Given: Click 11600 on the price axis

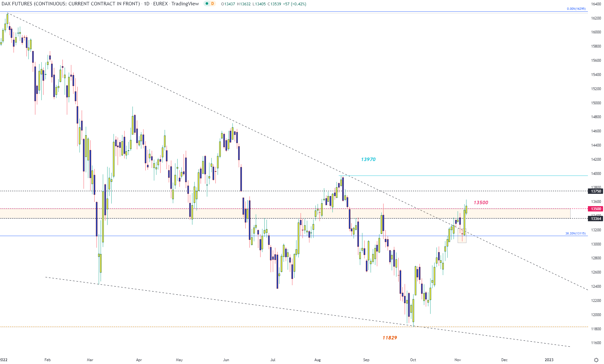Looking at the screenshot, I should click(596, 343).
